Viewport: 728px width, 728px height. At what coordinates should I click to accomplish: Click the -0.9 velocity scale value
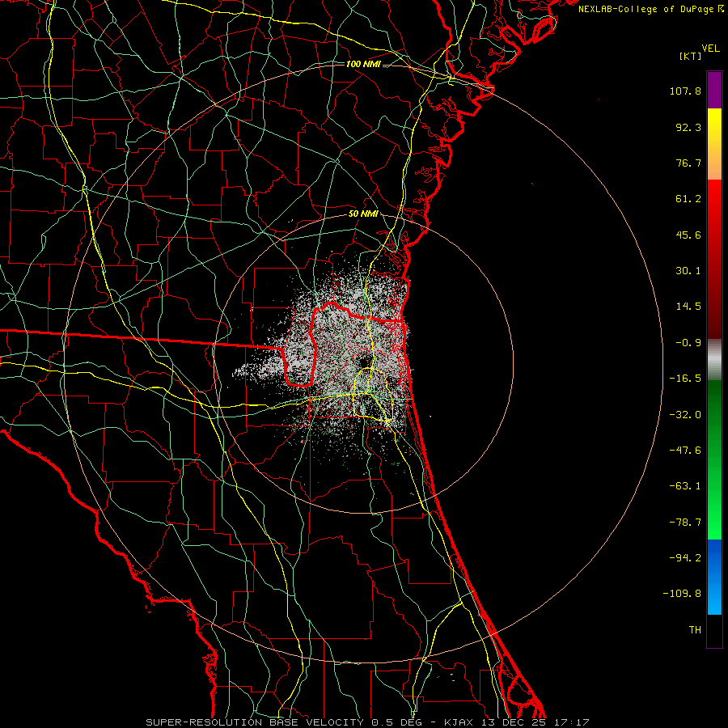point(688,343)
